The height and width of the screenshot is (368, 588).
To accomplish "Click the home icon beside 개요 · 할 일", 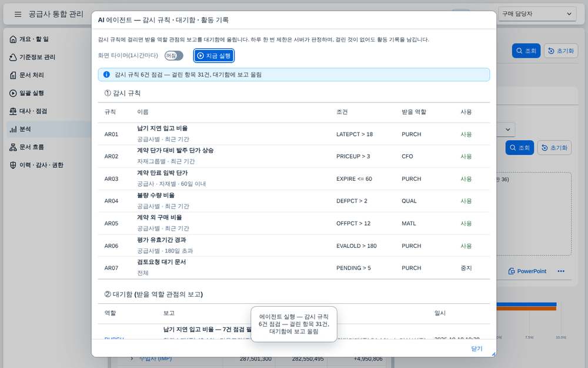I will 13,39.
